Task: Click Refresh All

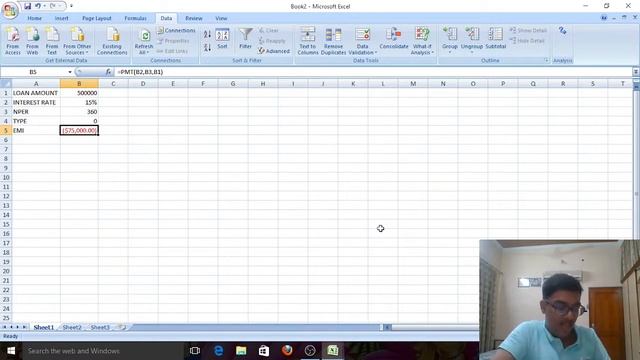Action: (x=144, y=41)
